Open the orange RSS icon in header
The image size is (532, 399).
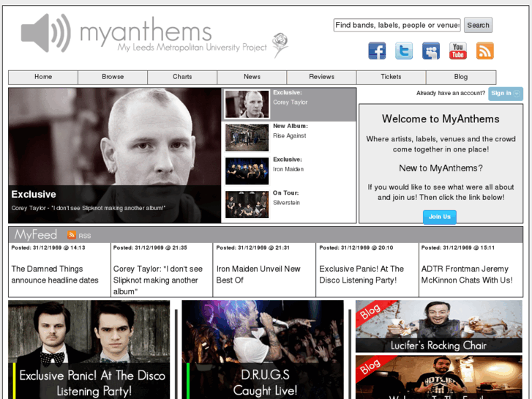pyautogui.click(x=485, y=51)
